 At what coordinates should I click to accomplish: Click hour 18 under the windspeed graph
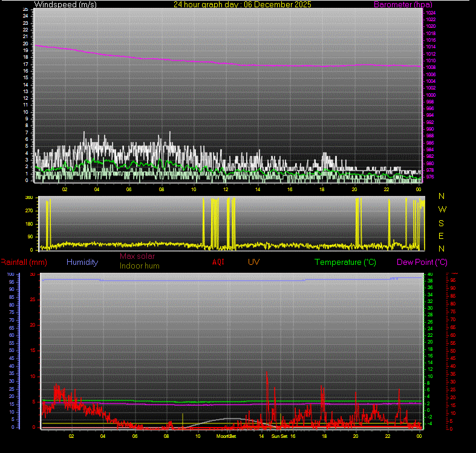(322, 189)
